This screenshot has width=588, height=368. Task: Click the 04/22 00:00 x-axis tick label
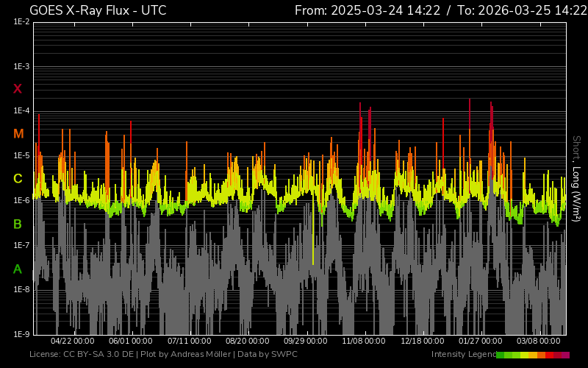tap(72, 342)
